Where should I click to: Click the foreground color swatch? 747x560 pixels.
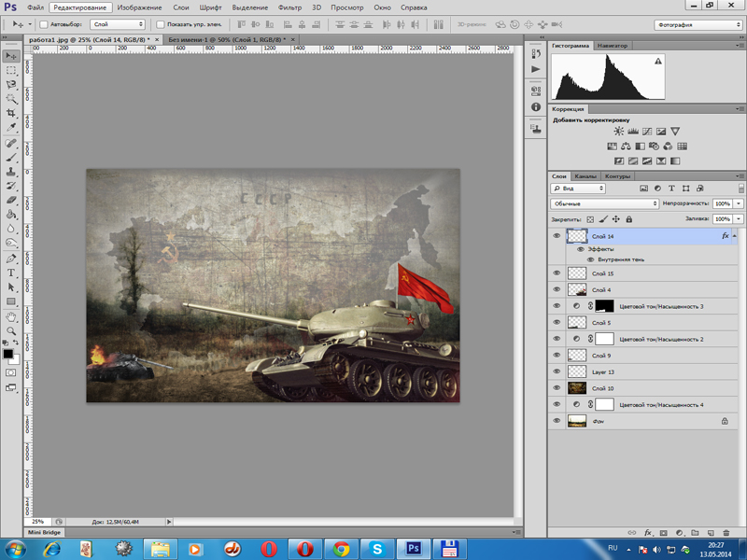(x=8, y=354)
